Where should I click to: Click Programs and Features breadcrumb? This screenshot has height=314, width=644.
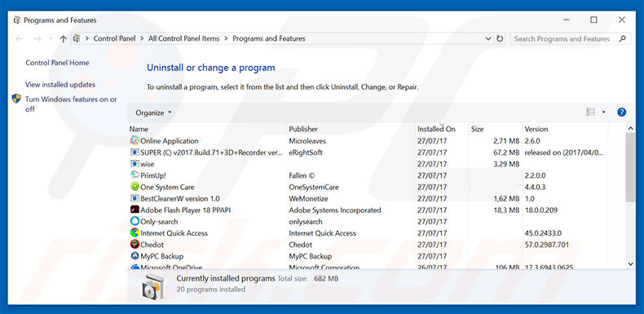tap(269, 38)
